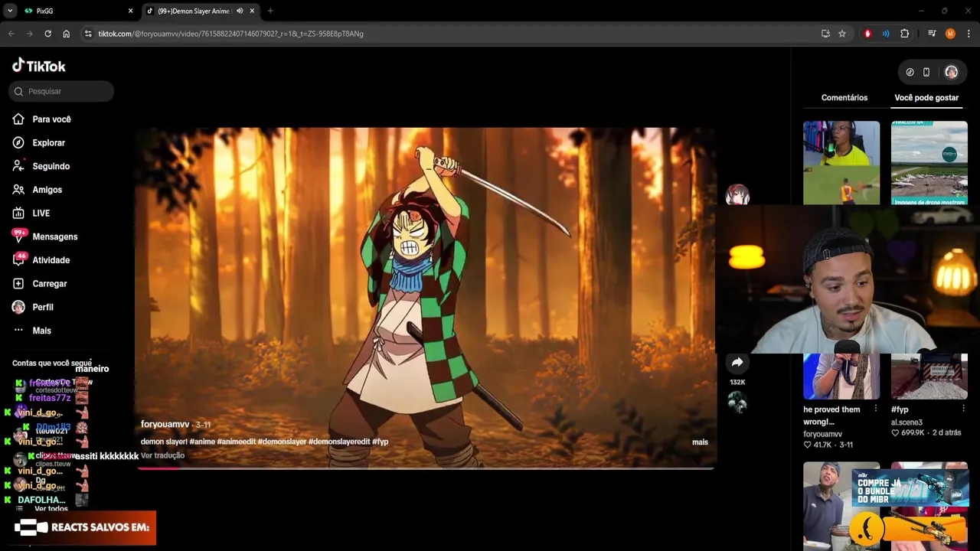
Task: Open the sound disc below share
Action: pos(737,403)
